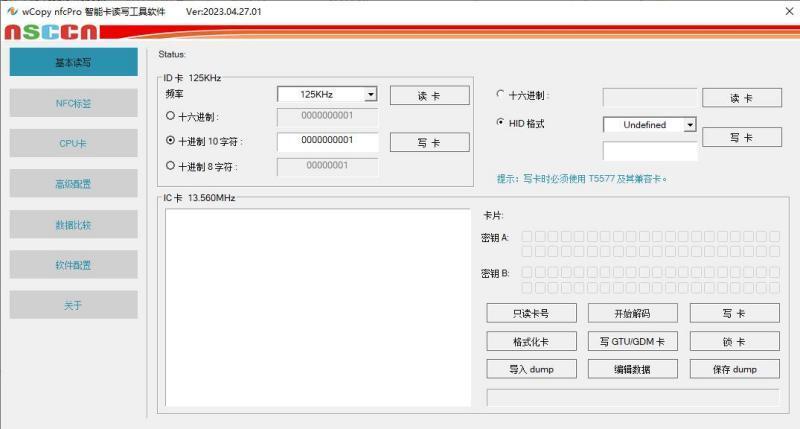Screen dimensions: 800x429
Task: Switch to the 基本读写 sidebar tab
Action: (x=73, y=62)
